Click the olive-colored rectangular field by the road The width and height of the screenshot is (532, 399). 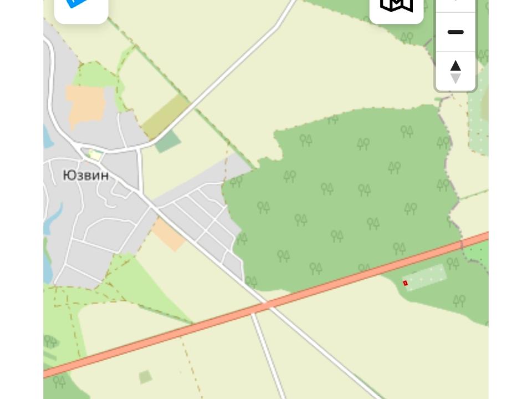tap(165, 116)
